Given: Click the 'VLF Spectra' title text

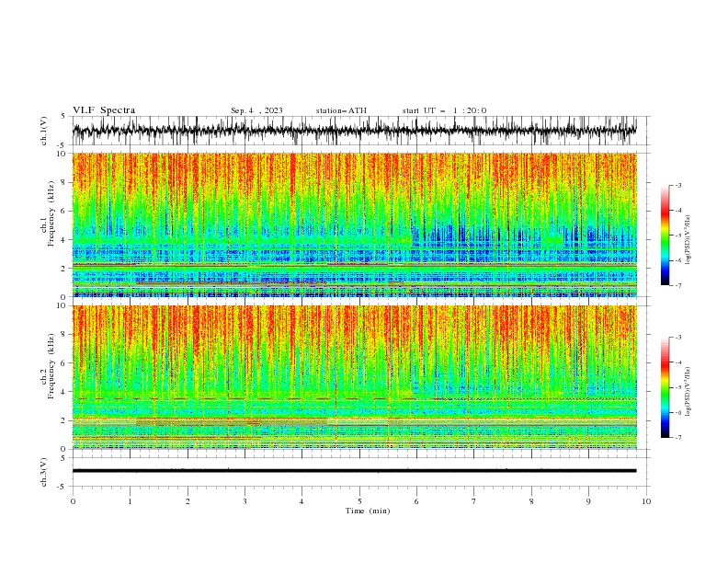Looking at the screenshot, I should [x=104, y=110].
